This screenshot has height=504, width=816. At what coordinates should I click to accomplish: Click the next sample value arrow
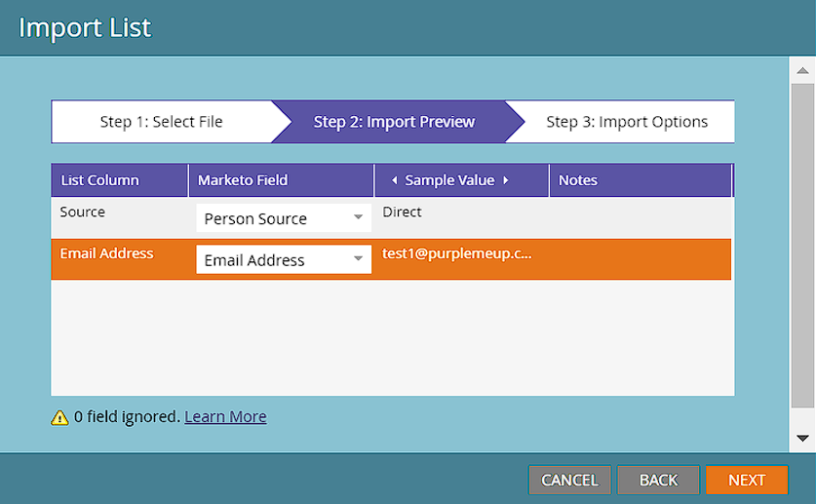click(x=505, y=180)
